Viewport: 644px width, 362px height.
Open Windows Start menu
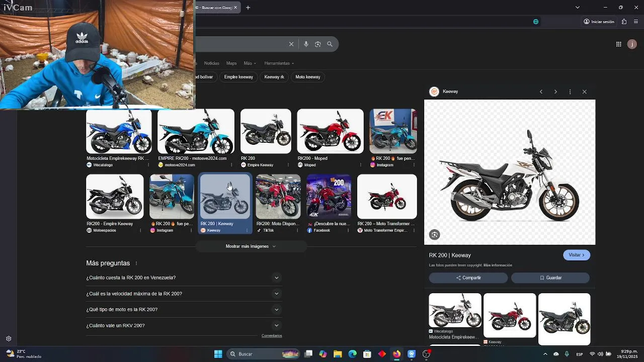coord(218,354)
